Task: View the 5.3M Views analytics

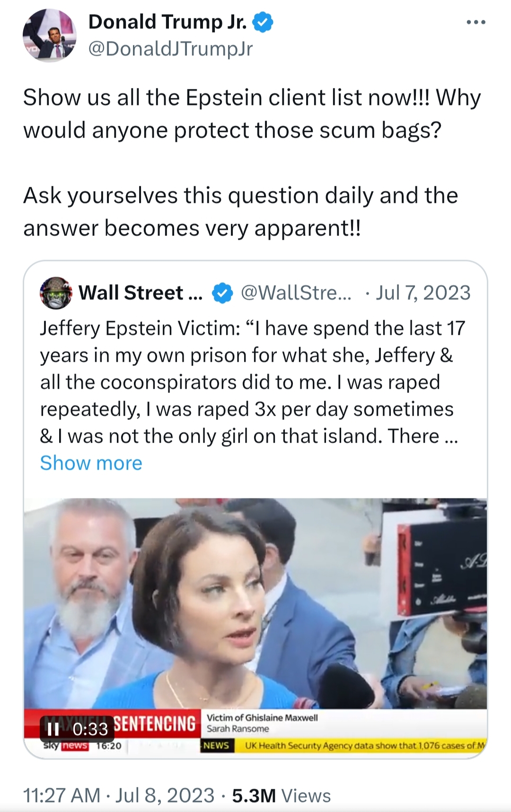Action: click(281, 795)
